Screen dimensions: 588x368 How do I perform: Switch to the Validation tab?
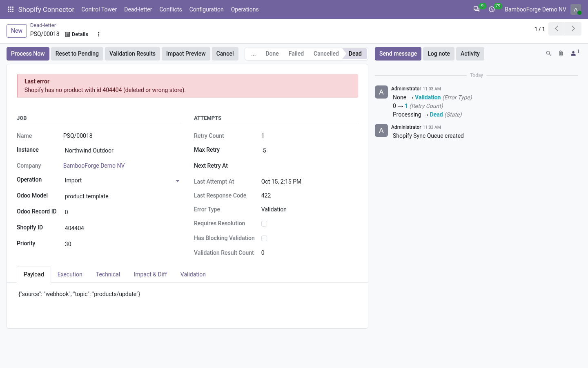click(x=193, y=274)
